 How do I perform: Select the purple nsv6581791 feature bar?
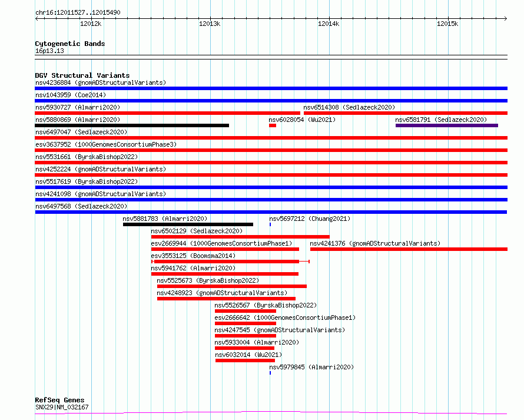point(447,125)
